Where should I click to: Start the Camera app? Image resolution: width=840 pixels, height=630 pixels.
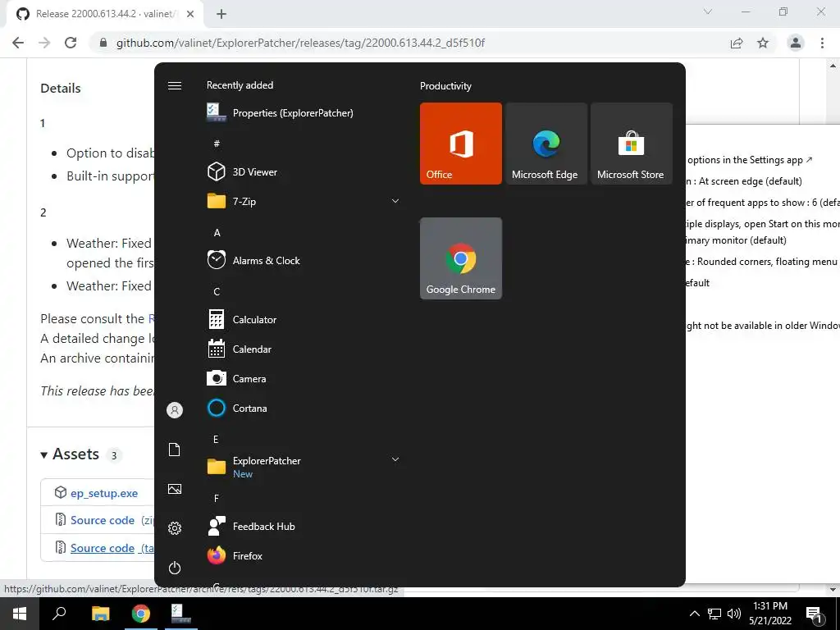pos(236,378)
